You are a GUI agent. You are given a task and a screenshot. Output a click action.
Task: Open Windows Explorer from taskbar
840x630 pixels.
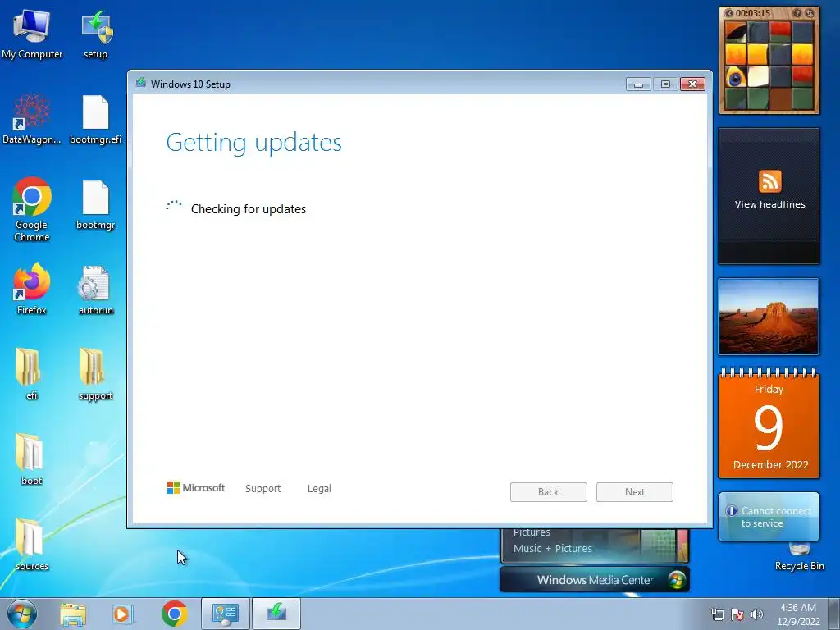coord(73,614)
